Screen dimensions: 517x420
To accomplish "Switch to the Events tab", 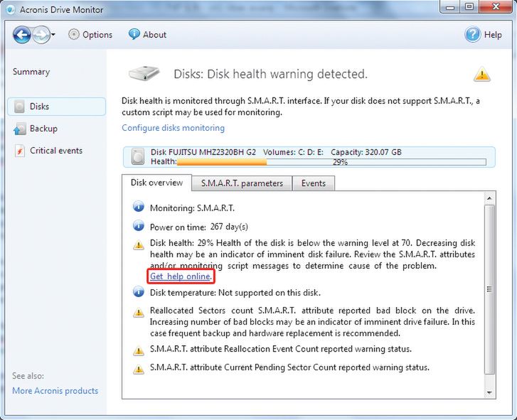I will tap(313, 183).
